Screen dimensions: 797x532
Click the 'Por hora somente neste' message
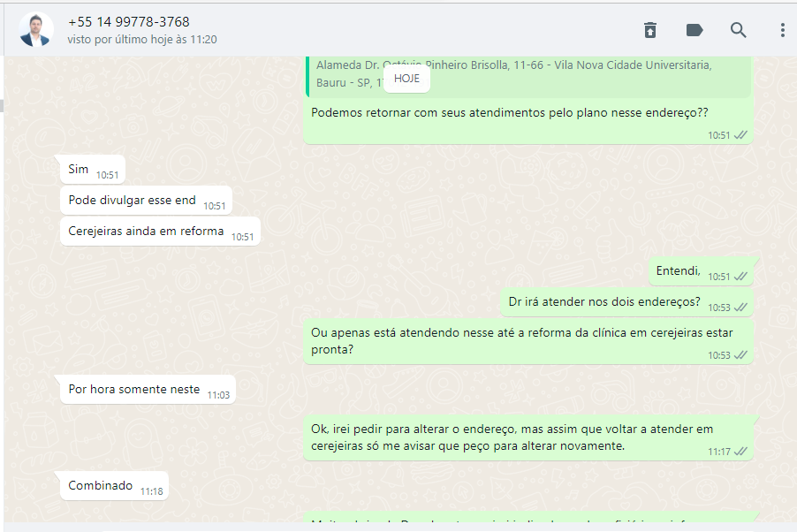coord(148,390)
